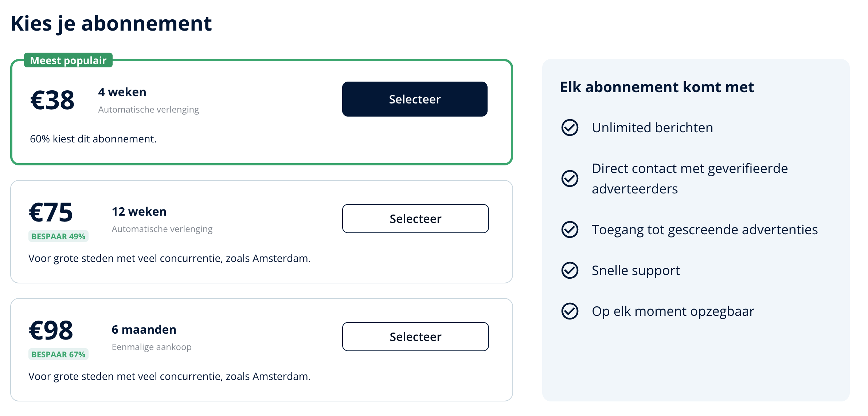868x416 pixels.
Task: Click the Kies je abonnement heading
Action: 111,24
